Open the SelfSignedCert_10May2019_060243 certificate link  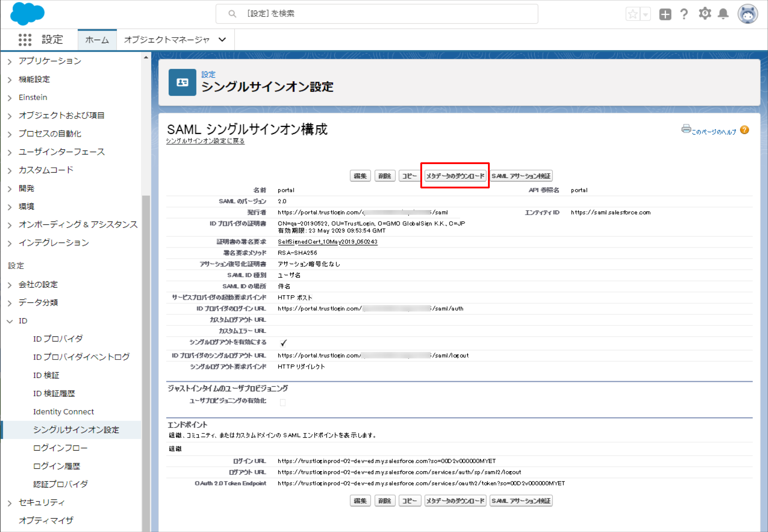(x=327, y=242)
